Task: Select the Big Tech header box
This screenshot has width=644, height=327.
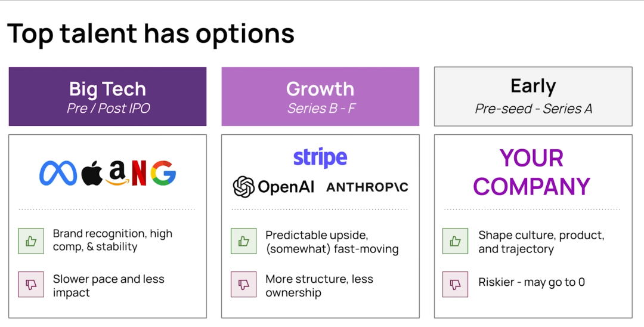Action: (x=107, y=97)
